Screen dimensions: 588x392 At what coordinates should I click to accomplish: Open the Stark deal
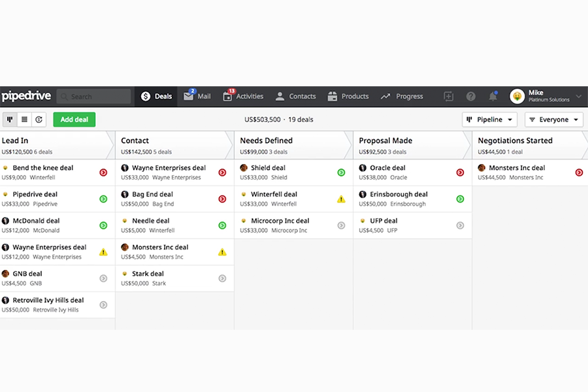(x=174, y=278)
